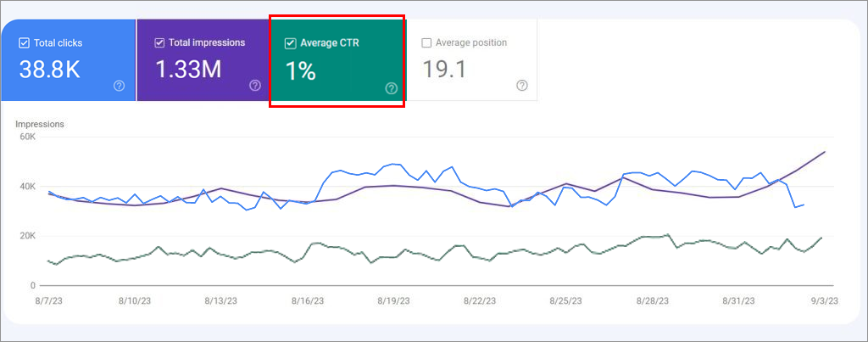Click the 8/22/23 date label

coord(480,301)
